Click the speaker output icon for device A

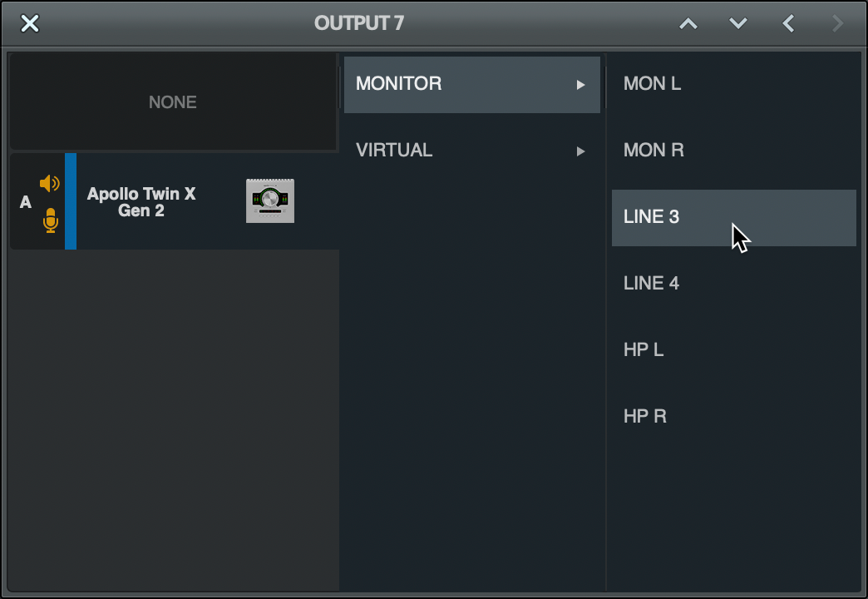(x=50, y=184)
